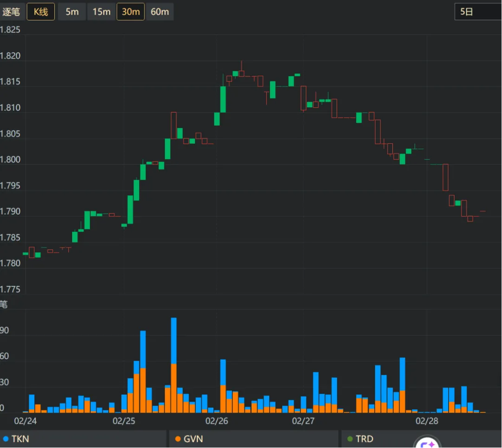Toggle the TKN legend series
This screenshot has height=448, width=502.
(83, 439)
